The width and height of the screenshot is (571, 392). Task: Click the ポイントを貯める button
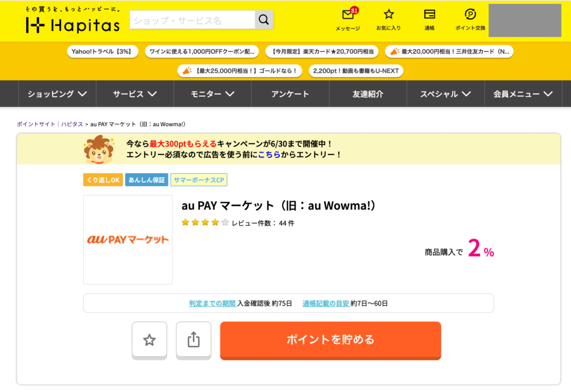pos(330,340)
